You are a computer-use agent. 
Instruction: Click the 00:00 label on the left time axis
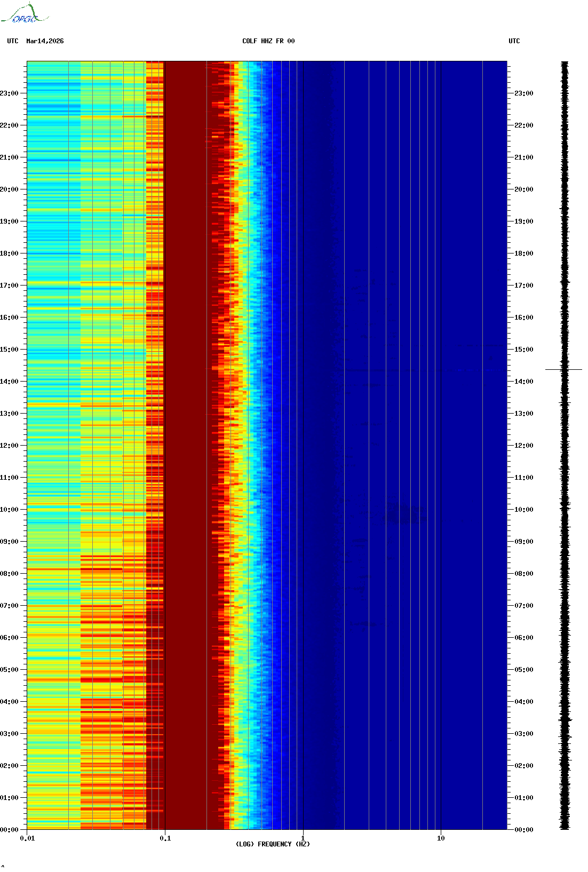pyautogui.click(x=9, y=830)
